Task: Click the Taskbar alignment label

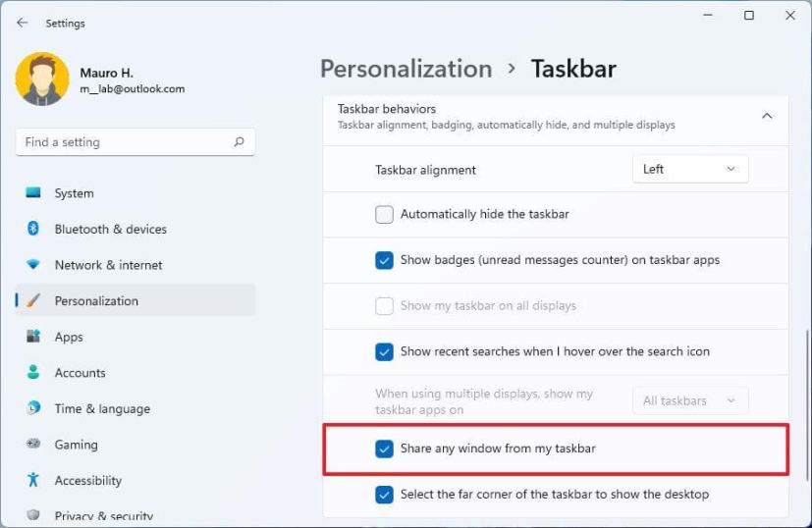Action: [x=426, y=170]
